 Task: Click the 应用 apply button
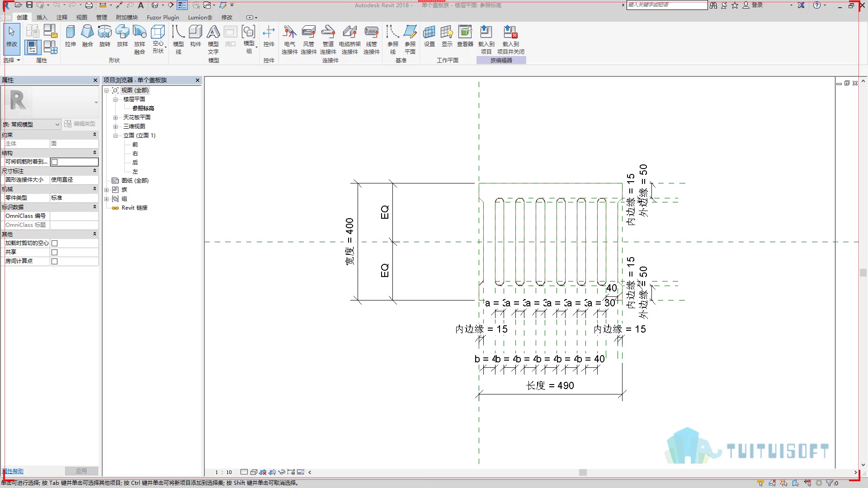81,471
